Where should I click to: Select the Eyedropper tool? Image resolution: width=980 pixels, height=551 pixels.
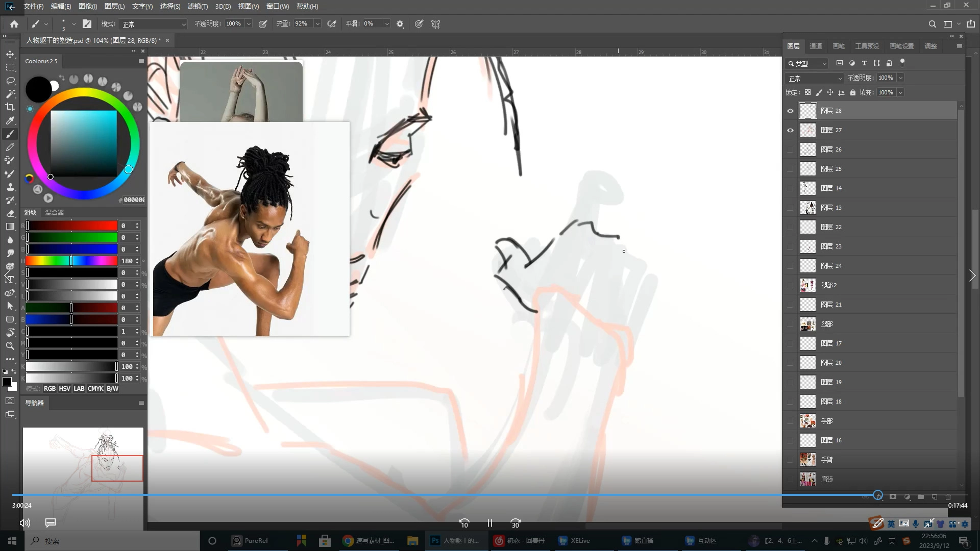point(10,120)
